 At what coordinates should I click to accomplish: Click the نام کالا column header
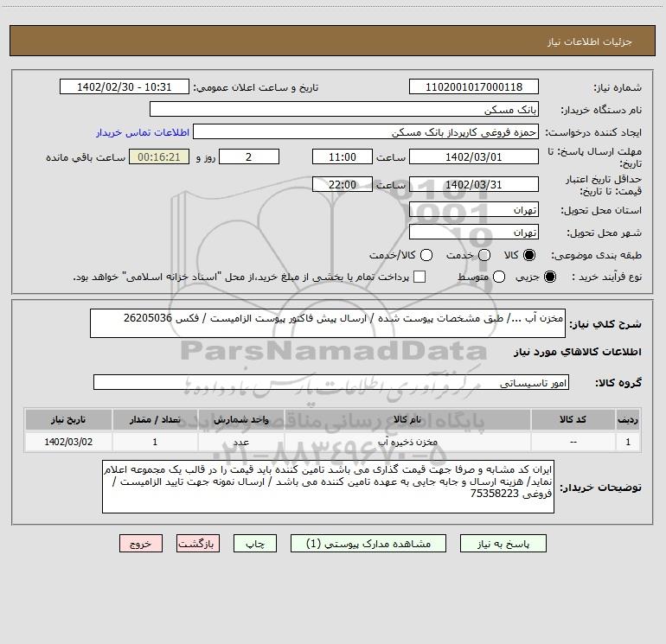coord(407,419)
